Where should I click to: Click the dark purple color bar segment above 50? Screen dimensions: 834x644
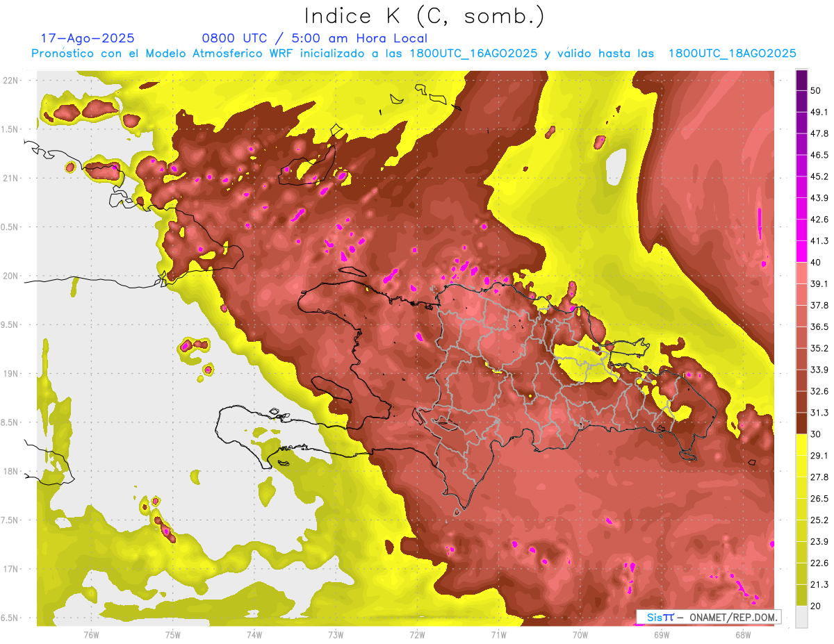tap(801, 81)
